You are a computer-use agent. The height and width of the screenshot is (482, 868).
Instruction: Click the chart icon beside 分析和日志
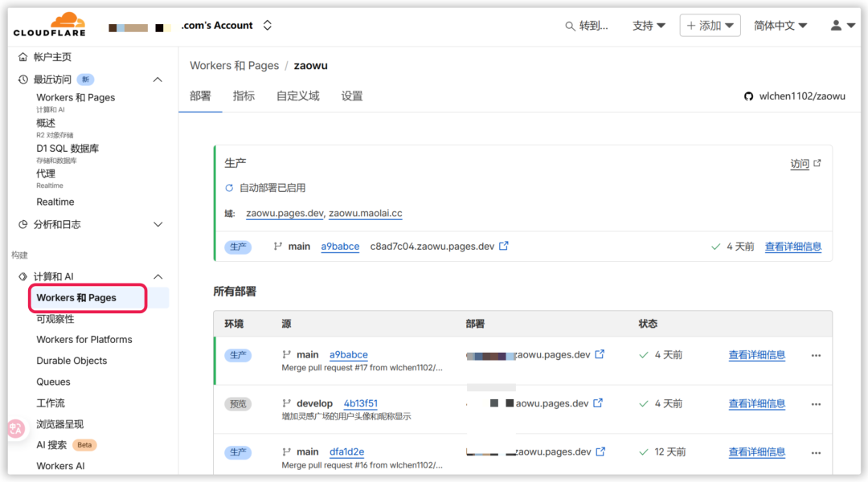(23, 225)
